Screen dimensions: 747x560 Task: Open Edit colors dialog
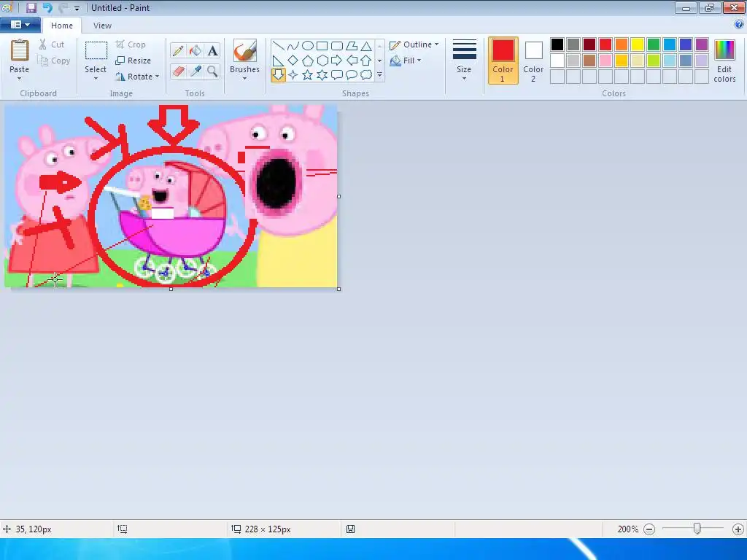(x=724, y=61)
